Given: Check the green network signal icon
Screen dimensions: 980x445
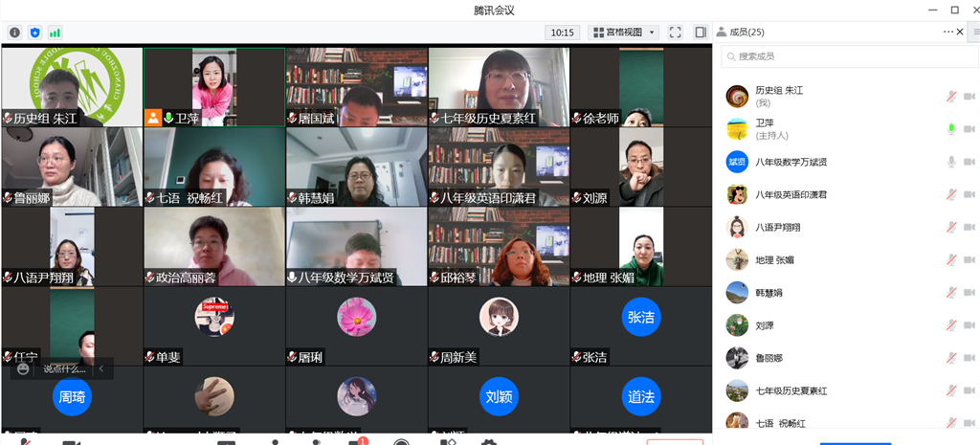Looking at the screenshot, I should tap(55, 33).
